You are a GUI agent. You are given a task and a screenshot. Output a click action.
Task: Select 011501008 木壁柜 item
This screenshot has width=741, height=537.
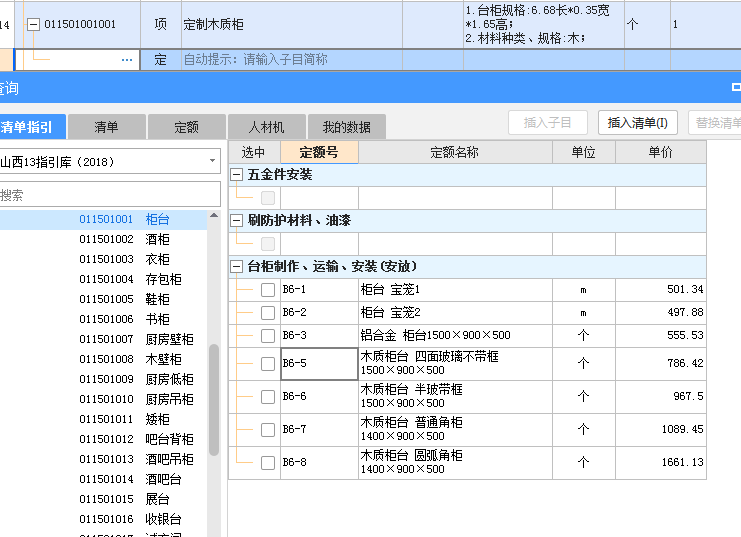[x=103, y=359]
